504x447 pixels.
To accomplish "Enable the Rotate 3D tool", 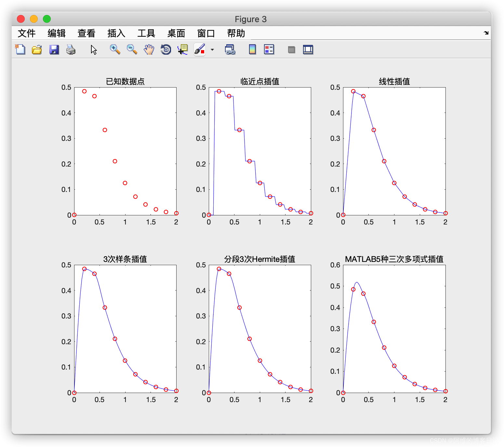I will [x=166, y=49].
